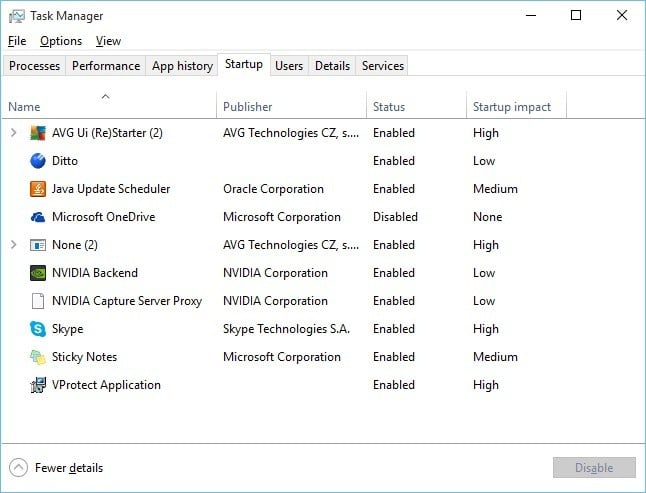
Task: Select the VProtect Application icon
Action: 39,385
